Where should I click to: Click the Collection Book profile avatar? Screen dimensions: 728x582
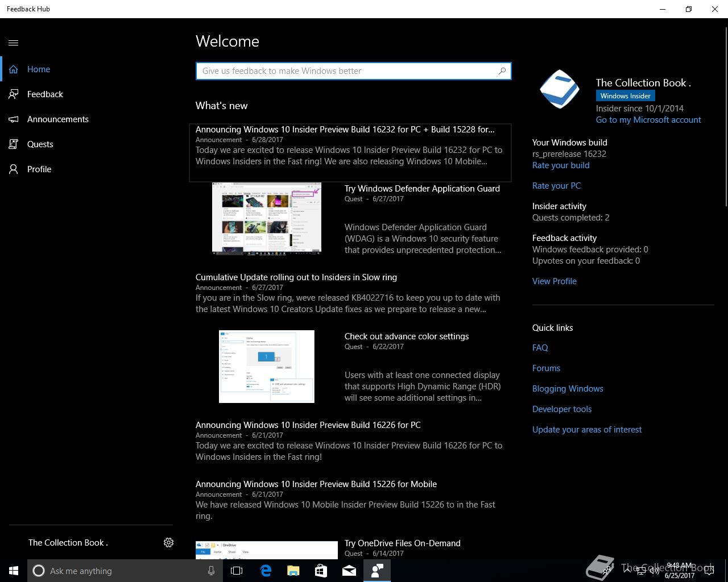[560, 89]
